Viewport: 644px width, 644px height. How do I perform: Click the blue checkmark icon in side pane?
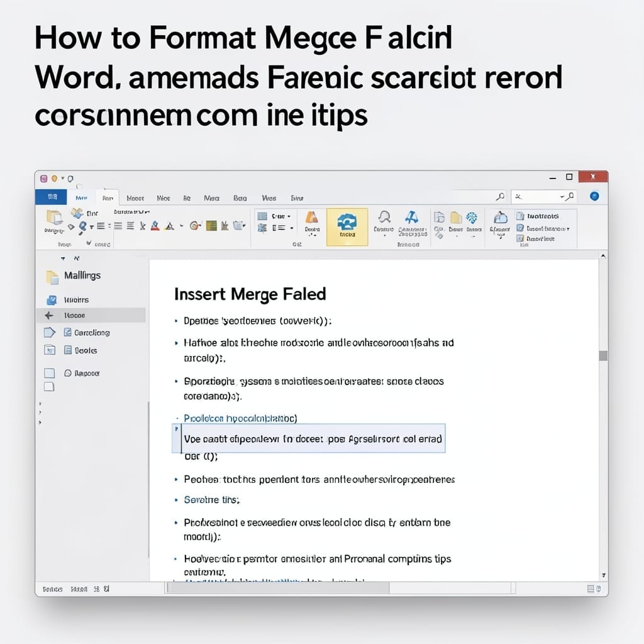point(52,300)
